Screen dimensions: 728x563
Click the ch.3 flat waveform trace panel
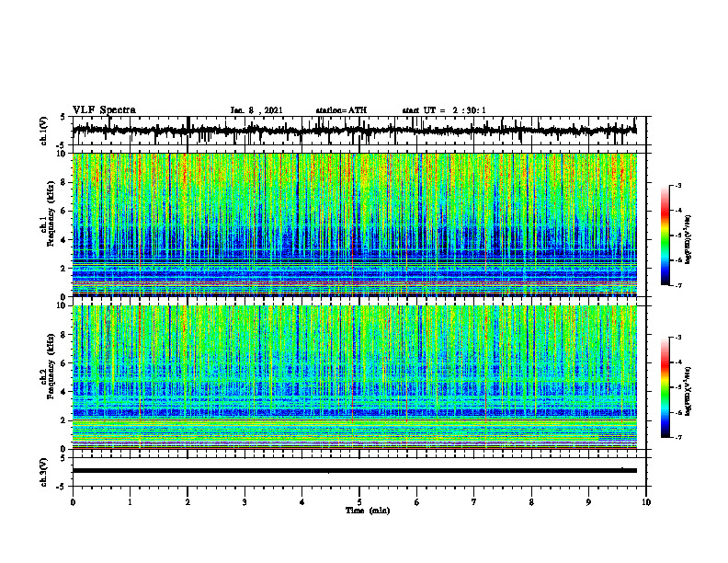(x=359, y=472)
